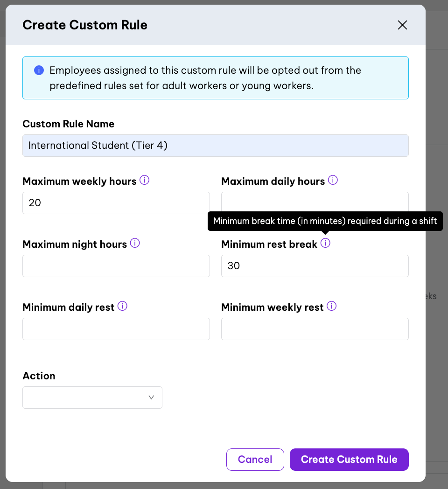This screenshot has width=448, height=489.
Task: Click the opted-out employees notice banner text
Action: 205,78
